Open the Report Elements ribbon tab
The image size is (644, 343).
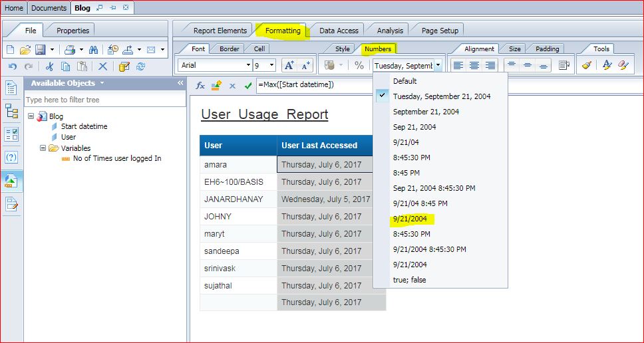(x=220, y=31)
